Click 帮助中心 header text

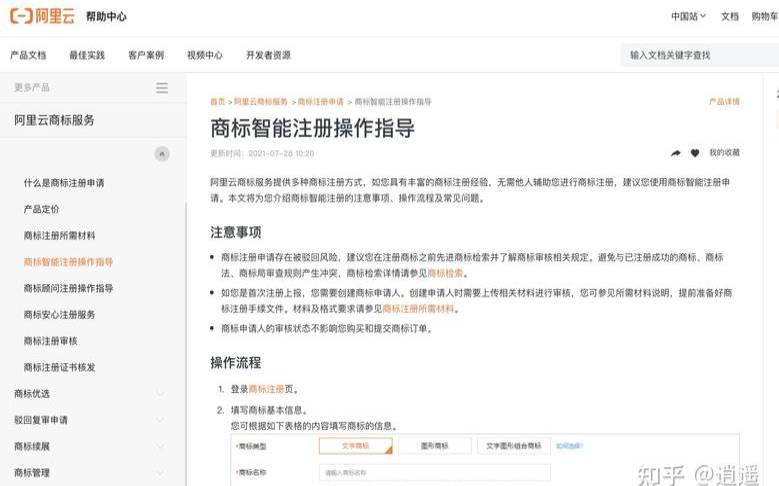[106, 16]
